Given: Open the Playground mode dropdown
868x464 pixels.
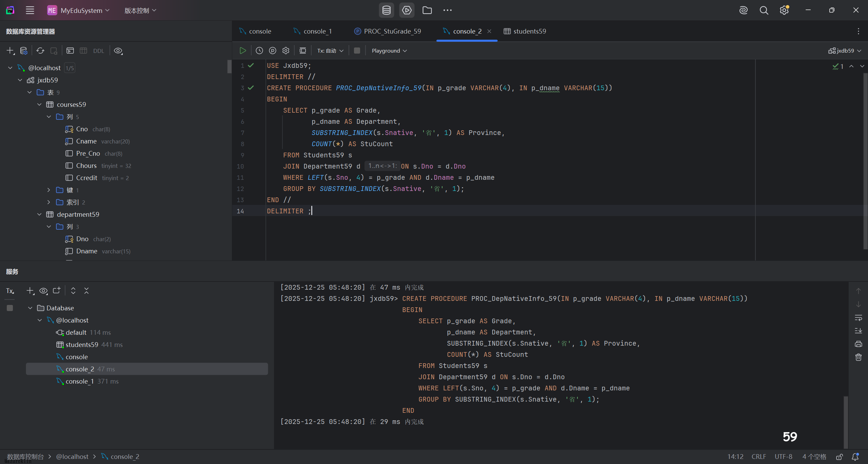Looking at the screenshot, I should (x=389, y=51).
